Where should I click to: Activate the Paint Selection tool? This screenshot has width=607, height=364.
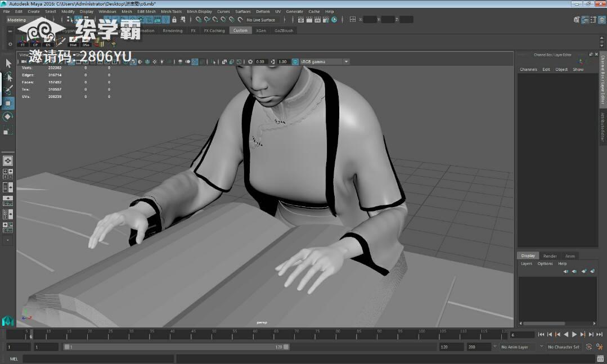pos(8,90)
